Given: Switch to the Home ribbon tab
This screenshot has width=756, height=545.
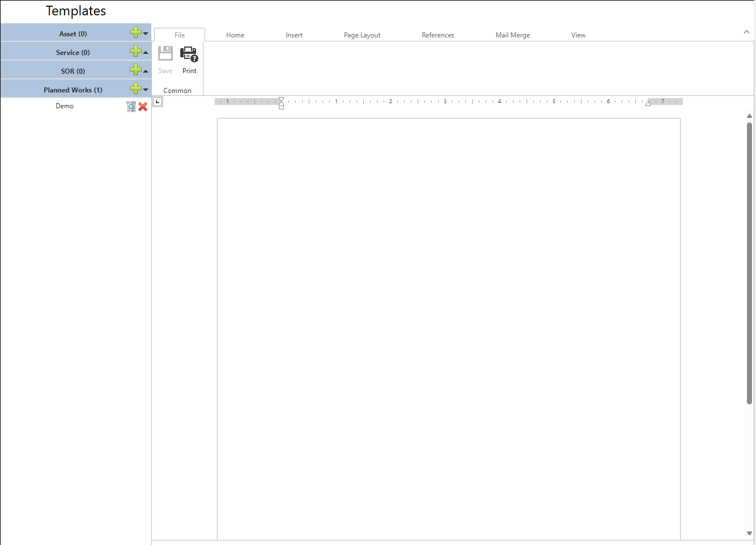Looking at the screenshot, I should (x=235, y=35).
